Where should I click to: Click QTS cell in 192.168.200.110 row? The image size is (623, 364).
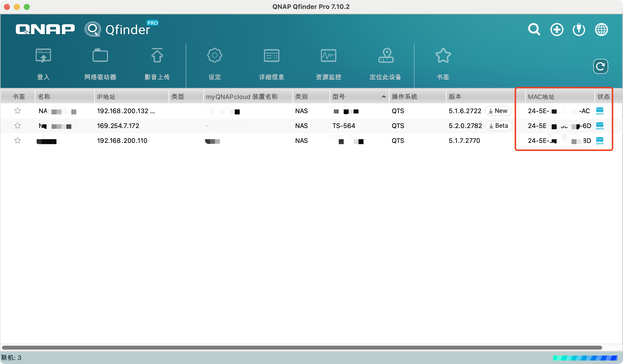coord(398,141)
